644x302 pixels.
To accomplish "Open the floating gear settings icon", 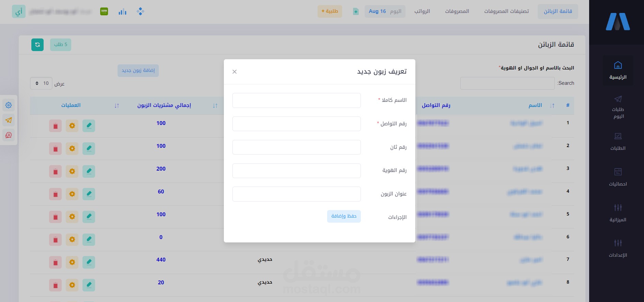I will pos(9,105).
